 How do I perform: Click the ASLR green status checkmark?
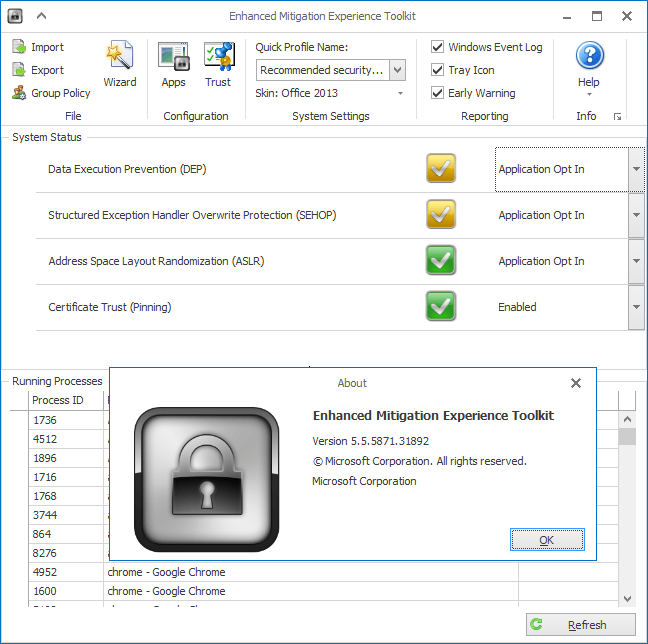coord(441,260)
